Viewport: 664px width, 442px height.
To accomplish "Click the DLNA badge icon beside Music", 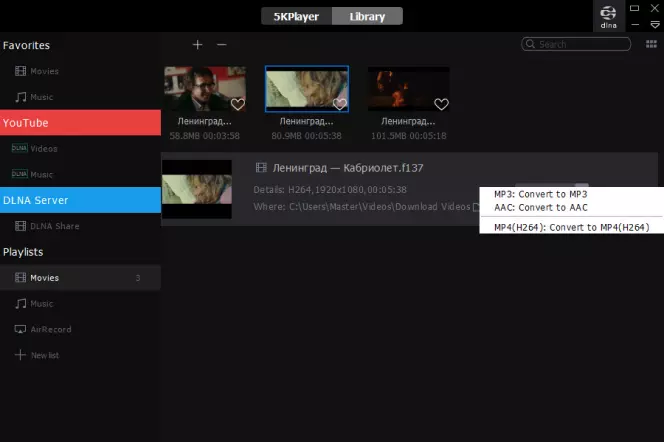I will (x=19, y=174).
